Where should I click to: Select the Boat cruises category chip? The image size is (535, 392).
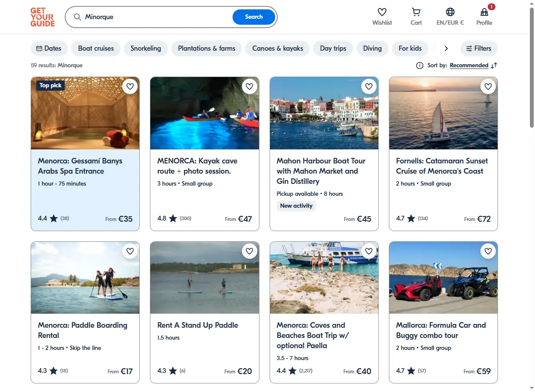[96, 49]
